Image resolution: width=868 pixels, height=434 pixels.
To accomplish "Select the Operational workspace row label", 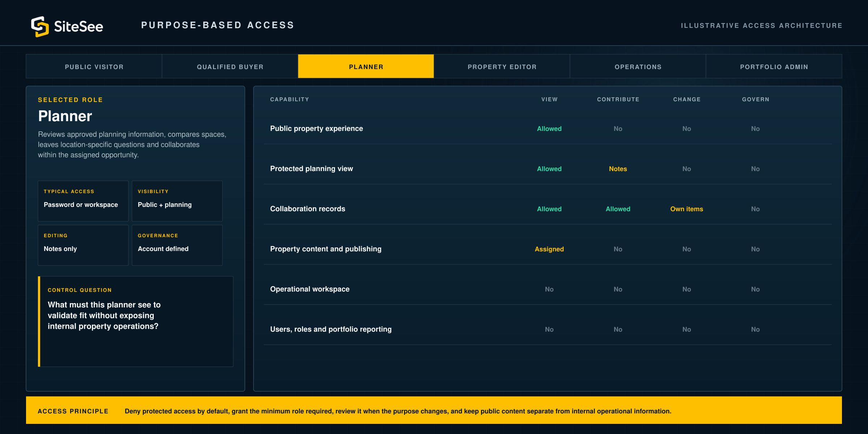I will click(x=310, y=289).
